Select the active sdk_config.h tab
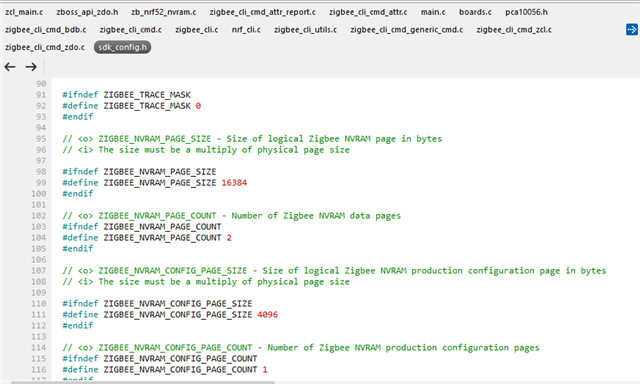 pos(122,47)
